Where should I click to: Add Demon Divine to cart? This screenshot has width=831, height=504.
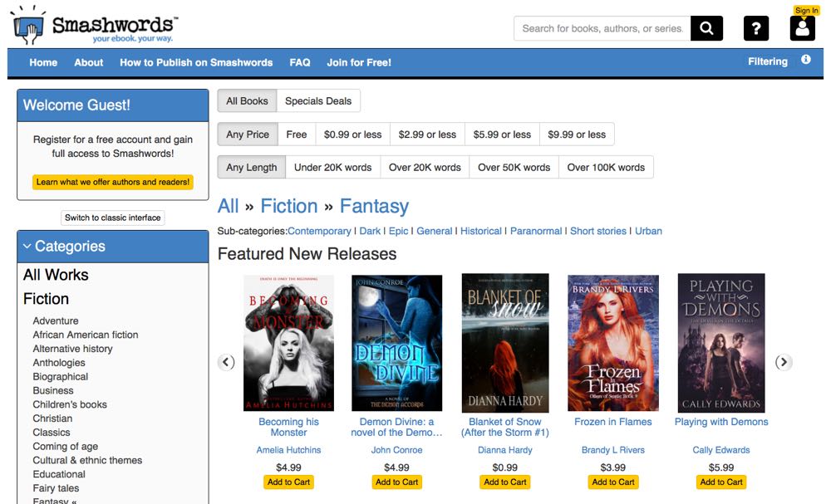point(397,482)
